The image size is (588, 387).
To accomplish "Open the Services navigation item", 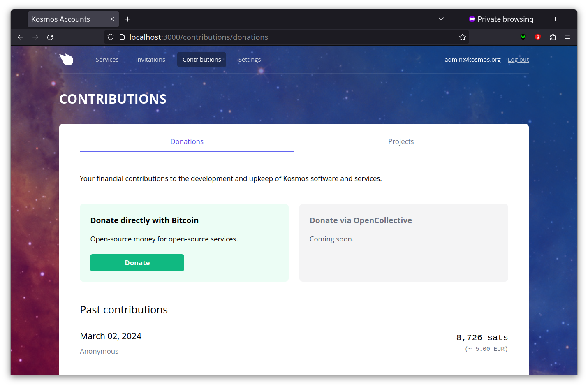I will tap(107, 60).
